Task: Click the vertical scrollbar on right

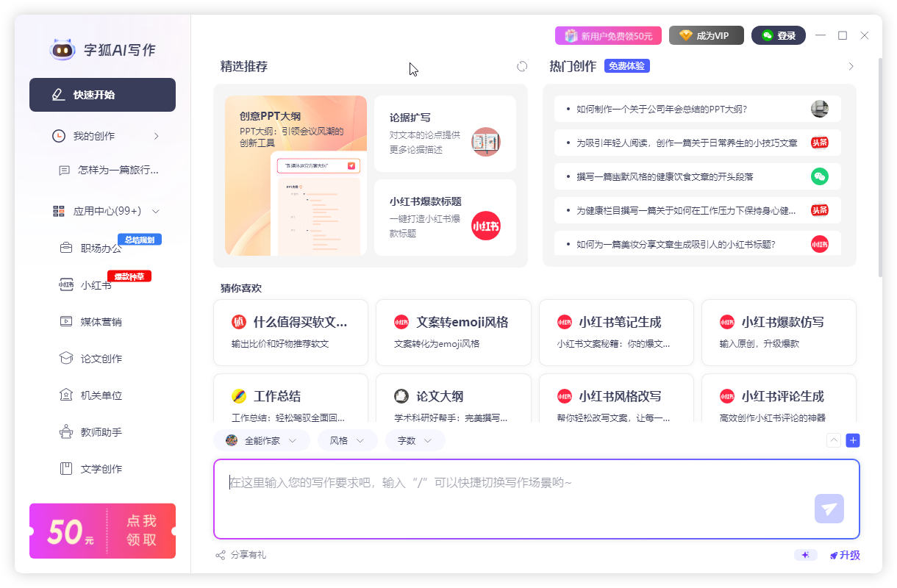Action: coord(879,168)
